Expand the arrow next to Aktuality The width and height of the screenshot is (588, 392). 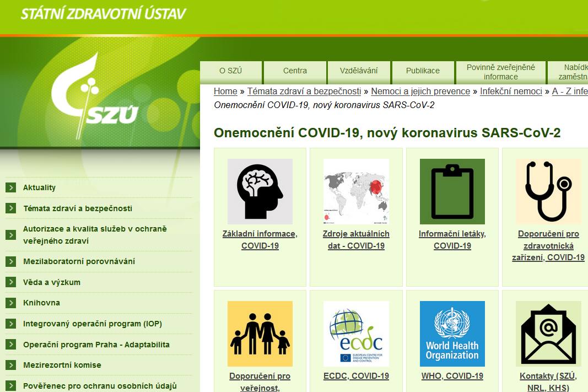click(x=11, y=187)
